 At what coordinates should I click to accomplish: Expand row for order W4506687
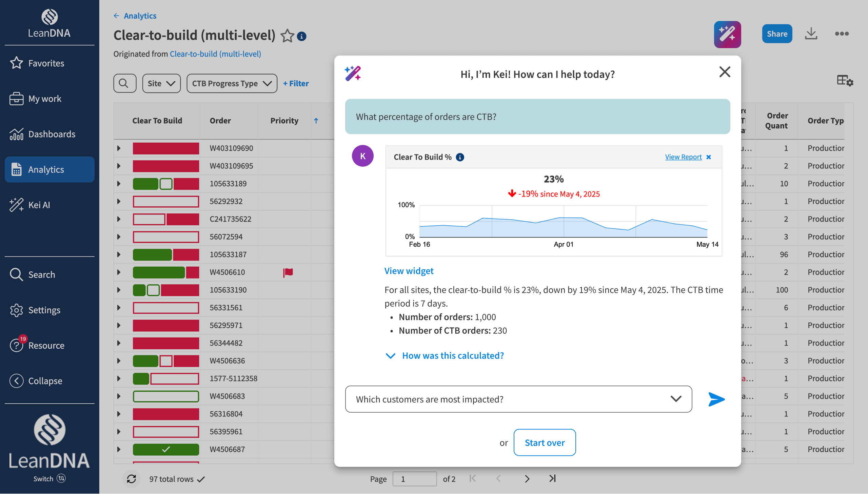click(119, 449)
